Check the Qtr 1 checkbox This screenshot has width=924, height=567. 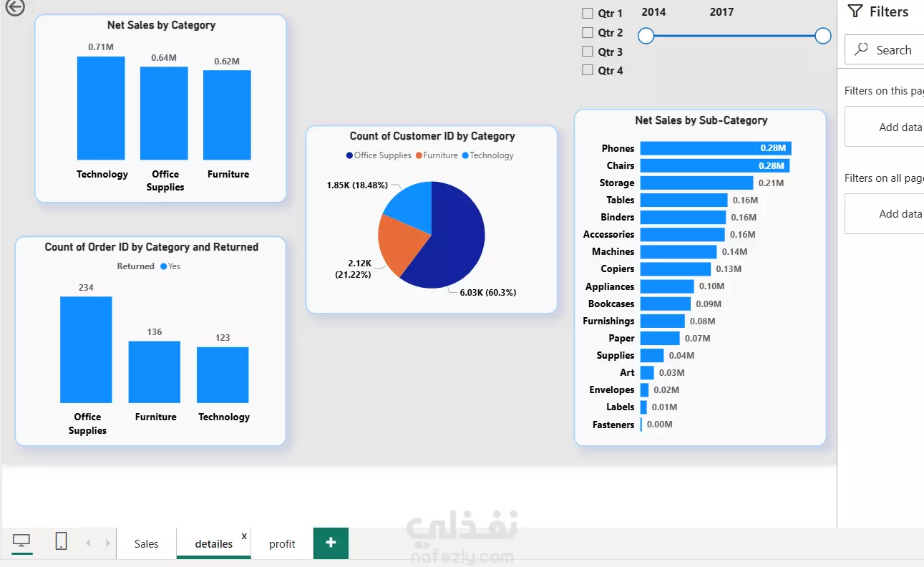click(588, 14)
